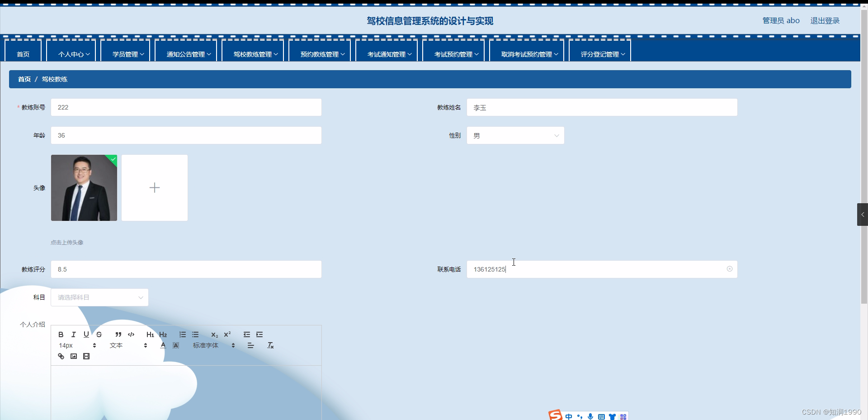Screen dimensions: 868x420
Task: Insert an image via the editor toolbar
Action: coord(73,356)
